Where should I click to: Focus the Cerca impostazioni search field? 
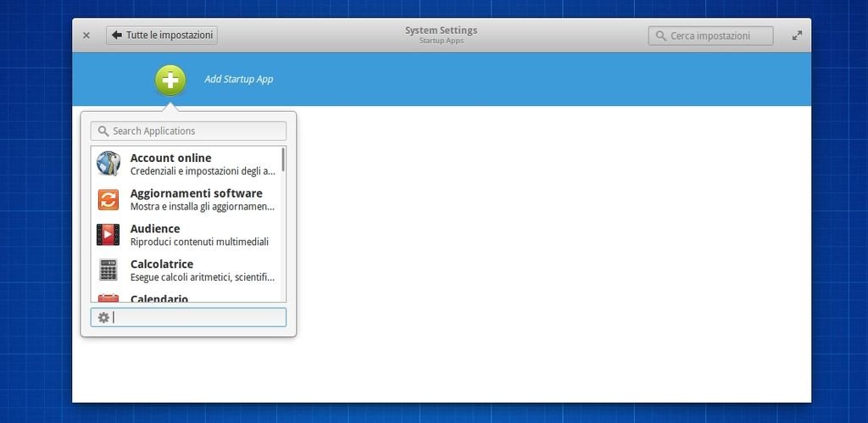711,36
